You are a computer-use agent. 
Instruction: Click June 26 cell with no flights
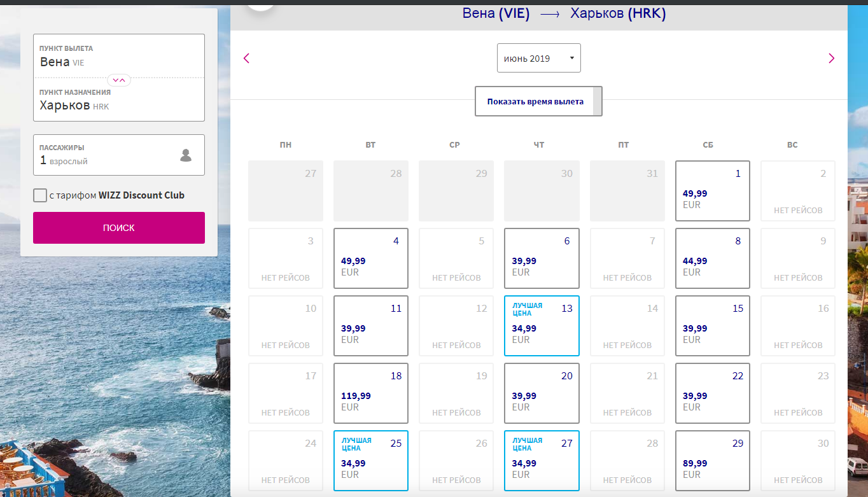coord(456,461)
